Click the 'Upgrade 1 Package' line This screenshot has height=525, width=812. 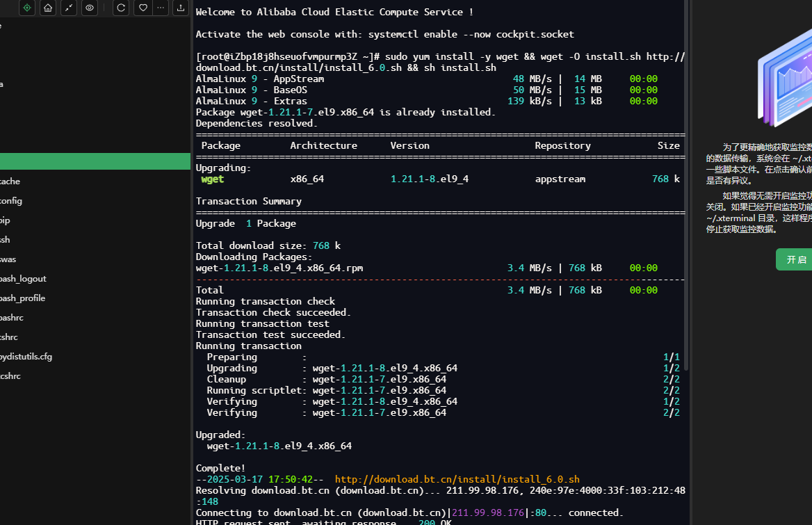246,224
